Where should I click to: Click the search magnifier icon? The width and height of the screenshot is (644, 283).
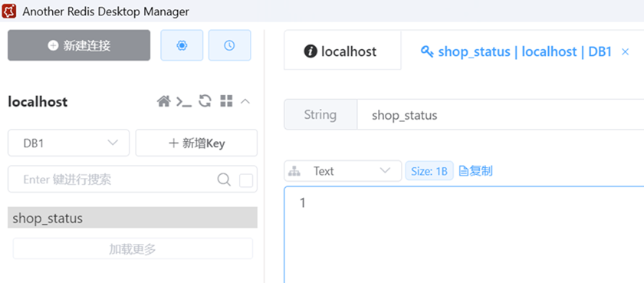224,180
